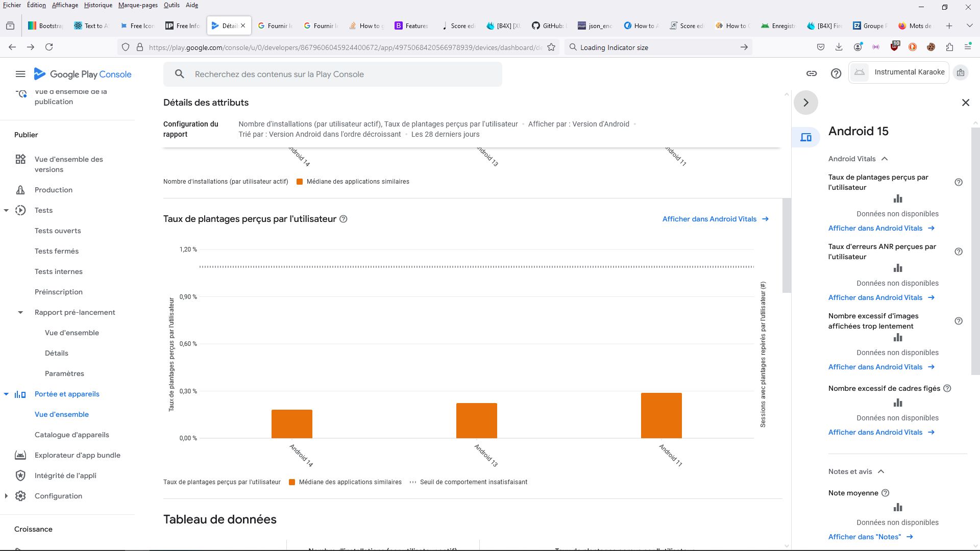980x551 pixels.
Task: Collapse the Android Vitals section
Action: click(x=885, y=159)
